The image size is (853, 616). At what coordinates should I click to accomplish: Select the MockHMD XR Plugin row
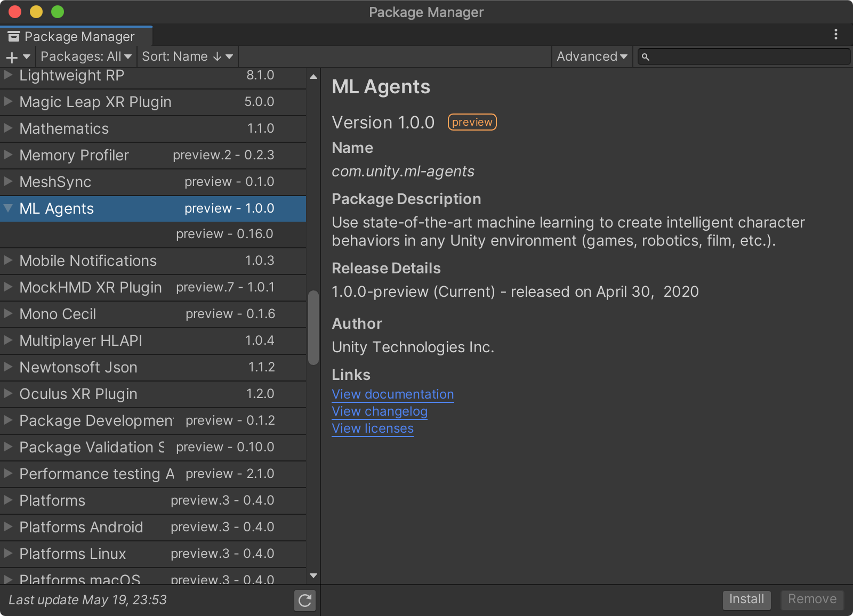153,287
